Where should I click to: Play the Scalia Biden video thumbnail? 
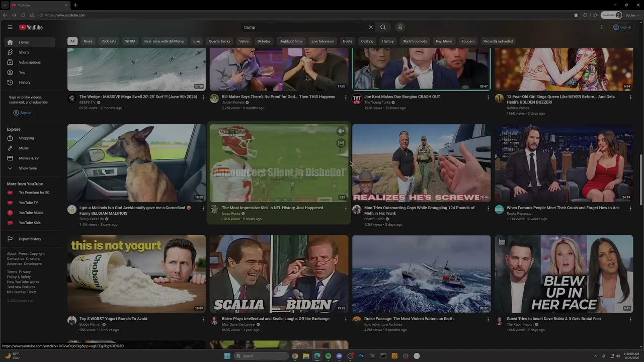click(x=279, y=274)
